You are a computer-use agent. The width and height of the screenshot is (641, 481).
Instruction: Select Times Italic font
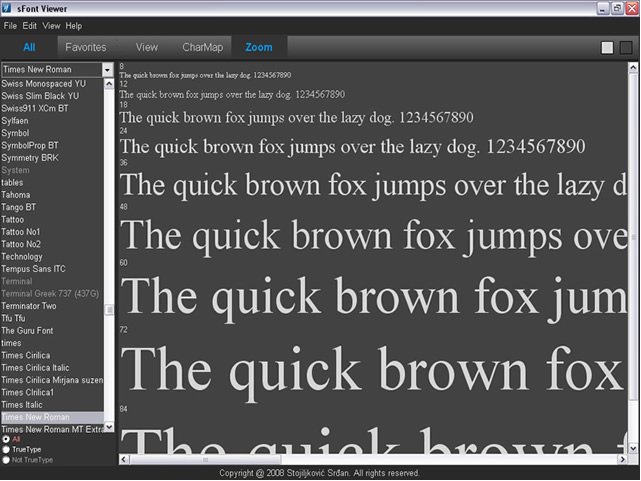[52, 405]
